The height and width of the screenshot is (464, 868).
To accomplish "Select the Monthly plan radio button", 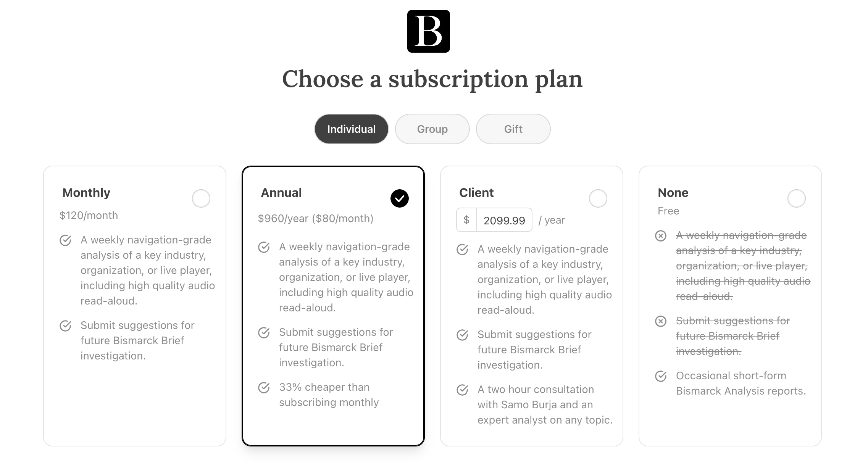I will tap(201, 198).
